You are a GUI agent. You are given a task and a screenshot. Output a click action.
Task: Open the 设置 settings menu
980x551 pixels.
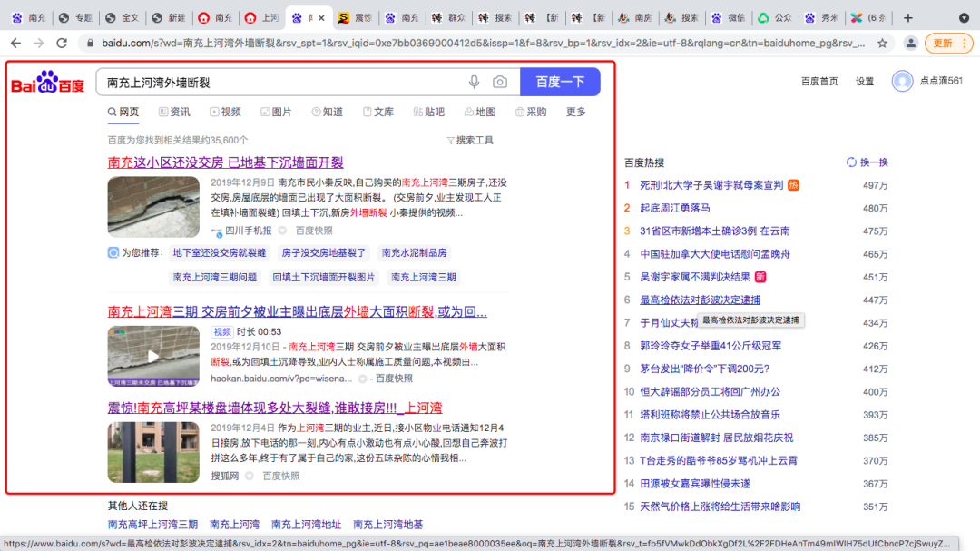tap(865, 82)
